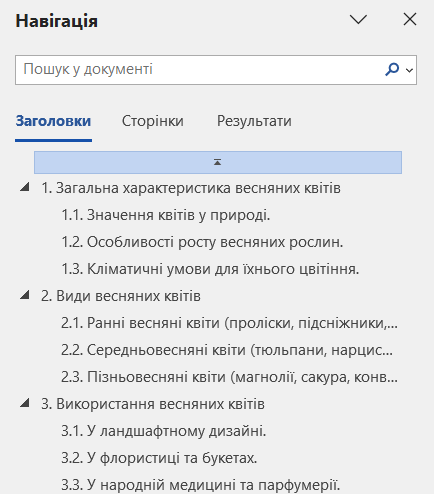Go to heading 1.1 Значення квітів у природі
Viewport: 434px width, 494px height.
click(x=166, y=215)
